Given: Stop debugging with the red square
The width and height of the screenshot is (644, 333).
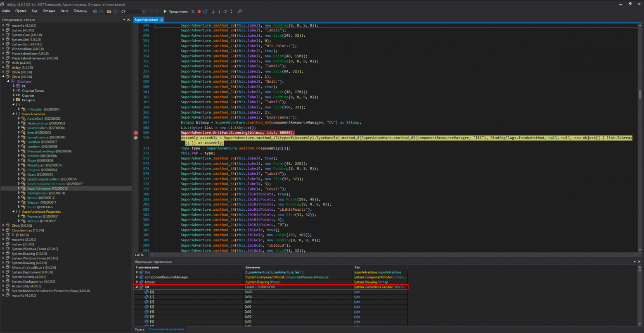Looking at the screenshot, I should pos(199,12).
